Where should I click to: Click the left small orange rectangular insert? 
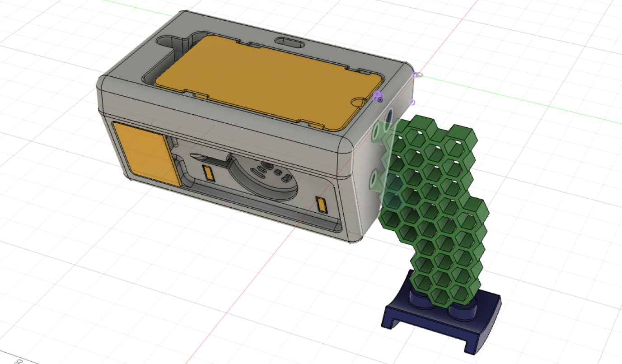pos(208,173)
